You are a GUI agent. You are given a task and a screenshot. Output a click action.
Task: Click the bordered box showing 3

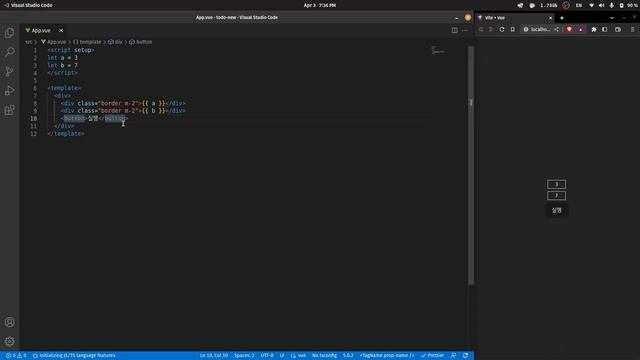[x=556, y=184]
